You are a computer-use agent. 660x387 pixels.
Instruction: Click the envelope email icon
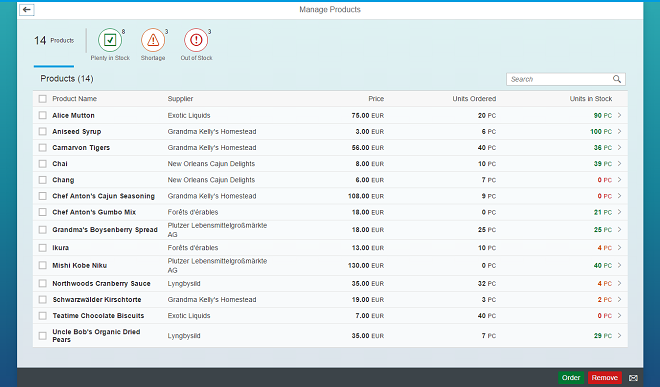(x=633, y=378)
